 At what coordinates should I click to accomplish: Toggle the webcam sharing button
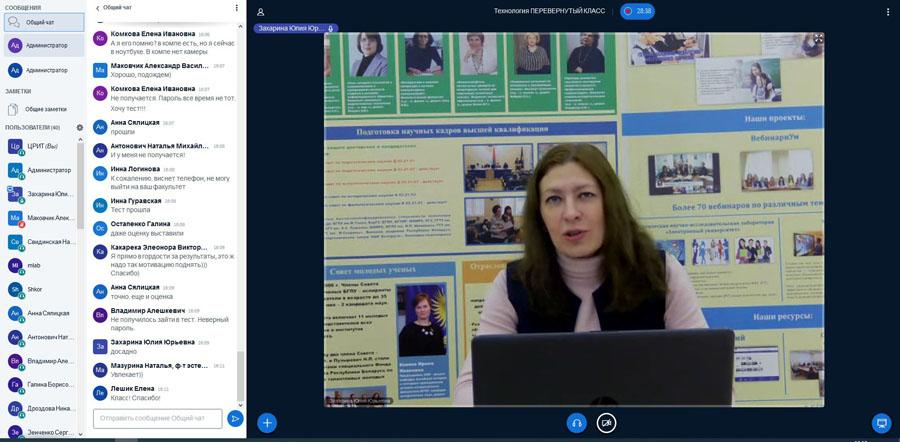click(606, 423)
